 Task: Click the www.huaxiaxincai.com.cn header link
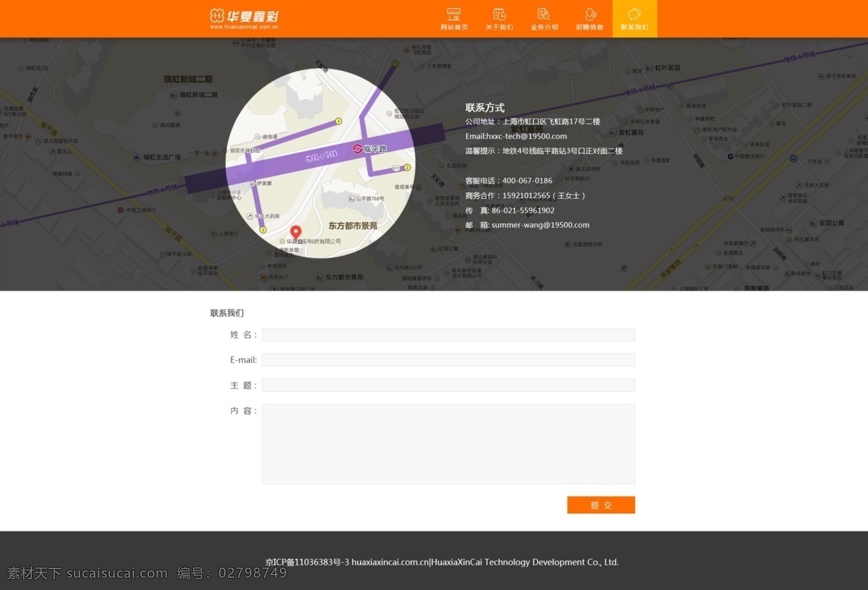[244, 27]
